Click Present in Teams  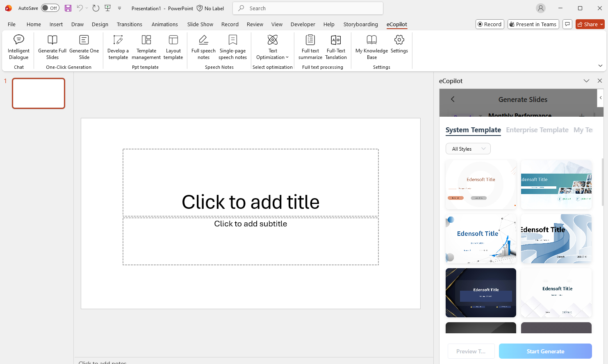pos(533,24)
